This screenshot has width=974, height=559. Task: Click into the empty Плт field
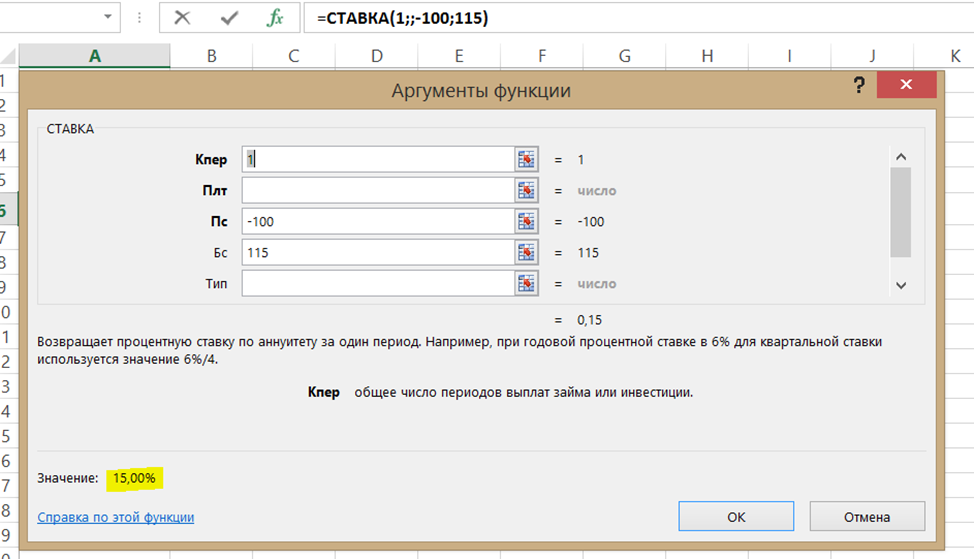(377, 190)
